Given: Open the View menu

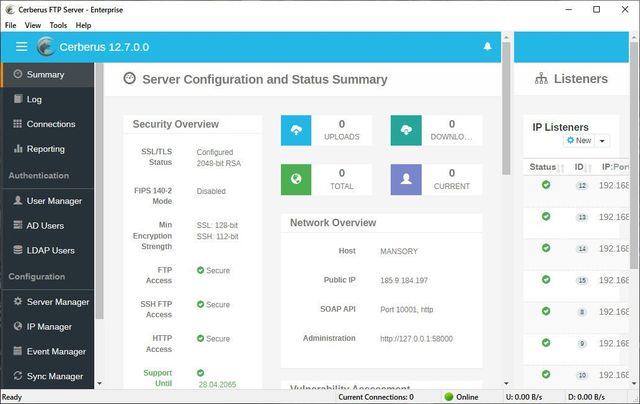Looking at the screenshot, I should click(34, 25).
